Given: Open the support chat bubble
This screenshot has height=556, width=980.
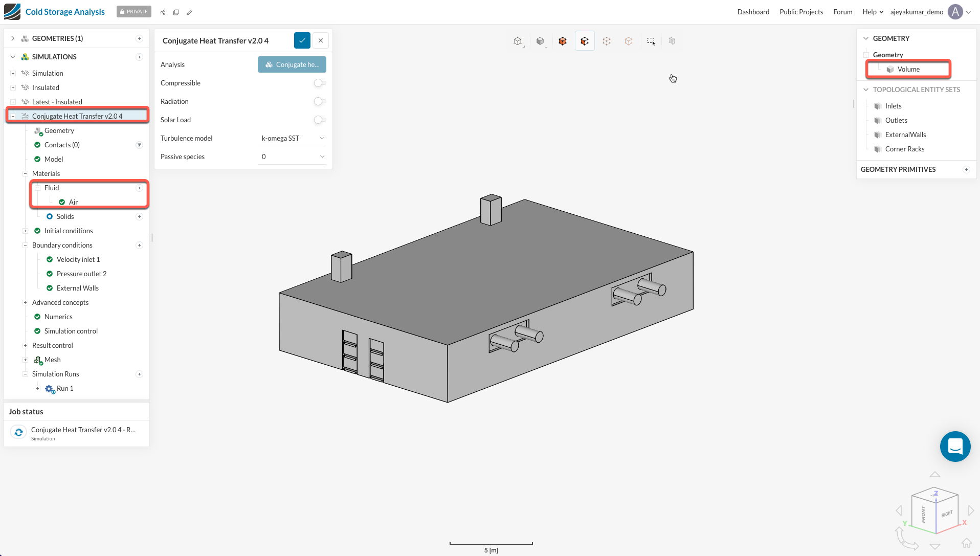Looking at the screenshot, I should coord(955,447).
